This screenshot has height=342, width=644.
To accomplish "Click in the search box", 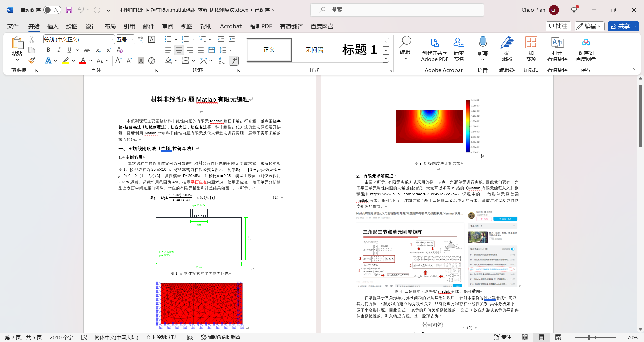I will coord(397,10).
